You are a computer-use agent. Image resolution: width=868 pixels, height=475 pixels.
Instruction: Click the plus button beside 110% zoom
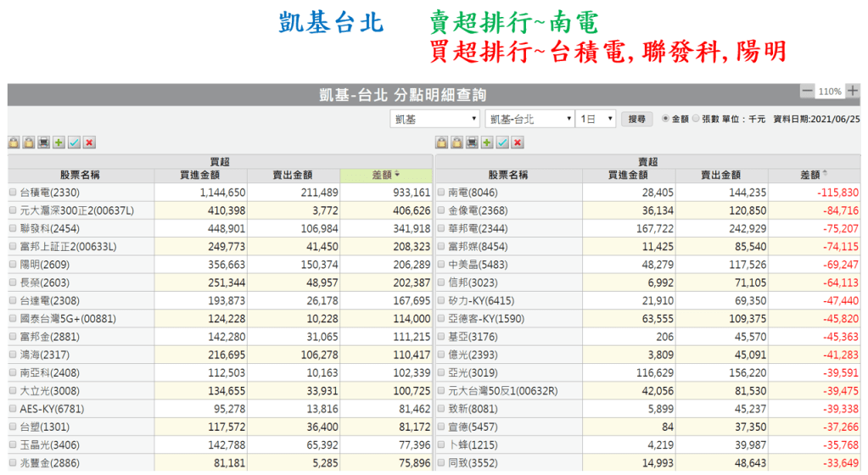coord(852,91)
